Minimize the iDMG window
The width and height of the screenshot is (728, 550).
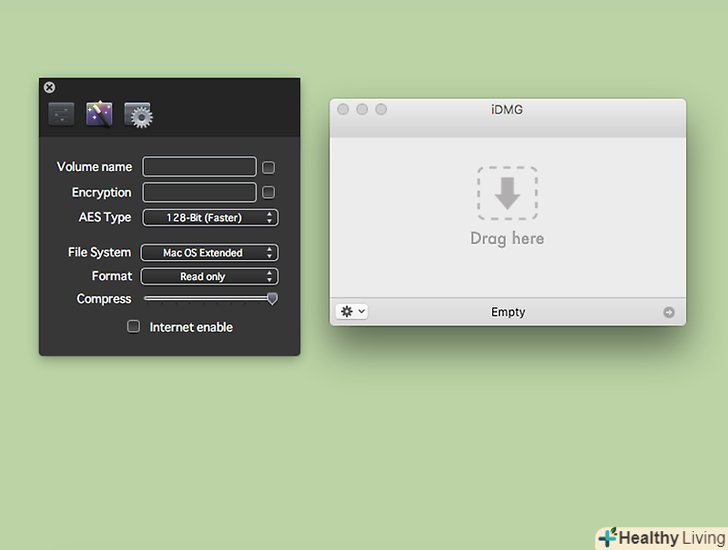click(362, 109)
